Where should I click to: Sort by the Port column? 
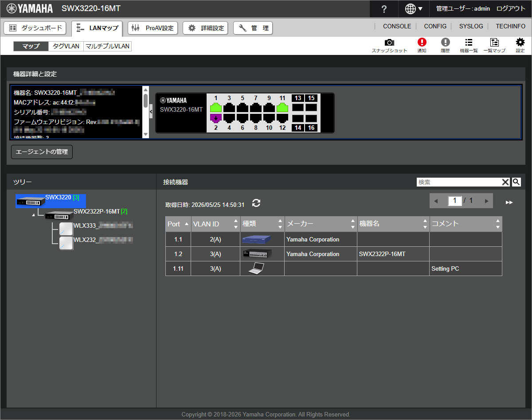tap(178, 224)
